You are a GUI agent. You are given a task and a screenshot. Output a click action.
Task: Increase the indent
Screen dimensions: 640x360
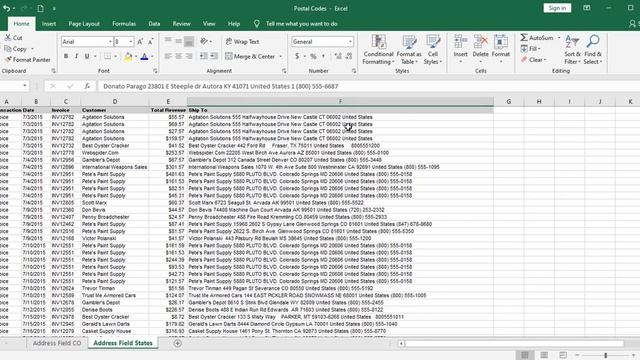(214, 56)
